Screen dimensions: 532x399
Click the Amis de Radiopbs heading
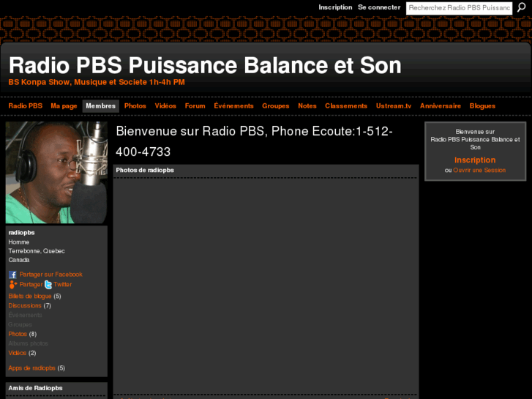(x=35, y=388)
